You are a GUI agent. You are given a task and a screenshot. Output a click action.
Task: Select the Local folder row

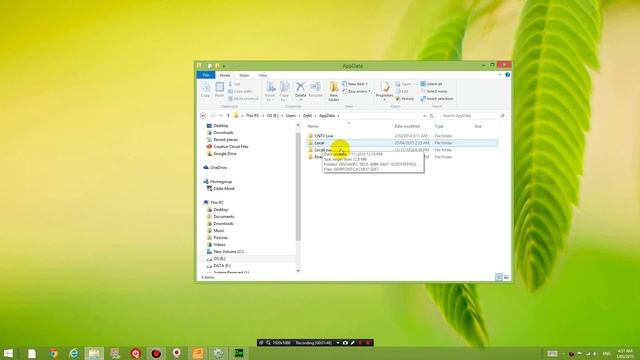click(x=402, y=143)
